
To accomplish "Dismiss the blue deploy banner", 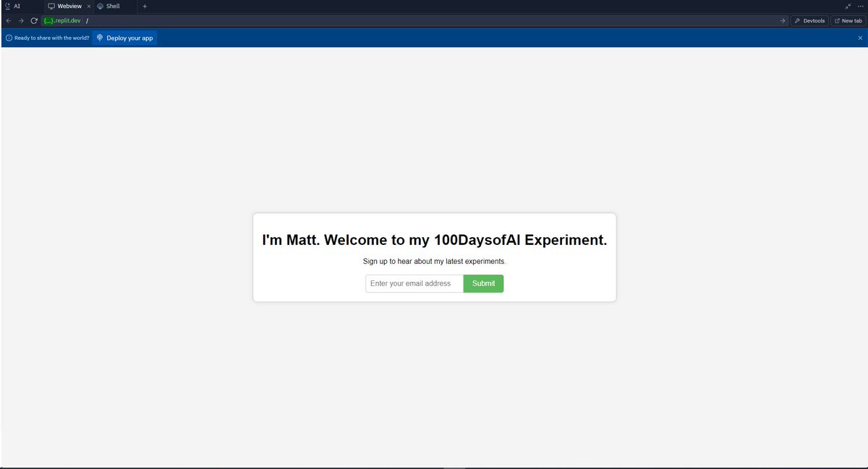I will click(860, 38).
